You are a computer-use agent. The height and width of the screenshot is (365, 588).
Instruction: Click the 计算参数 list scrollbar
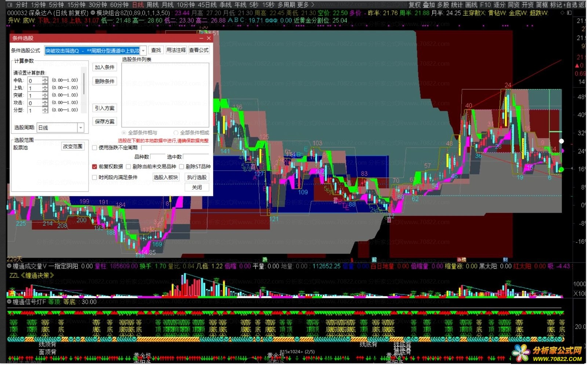click(x=84, y=84)
